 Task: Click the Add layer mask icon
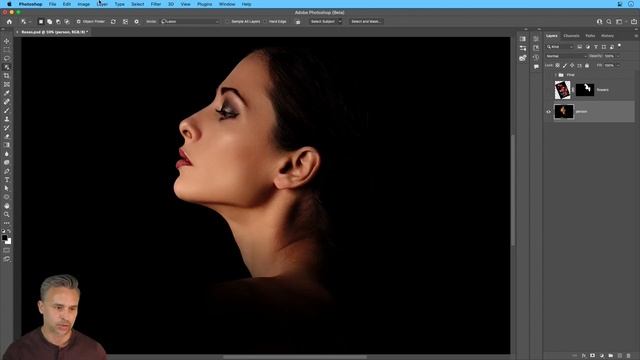coord(593,356)
